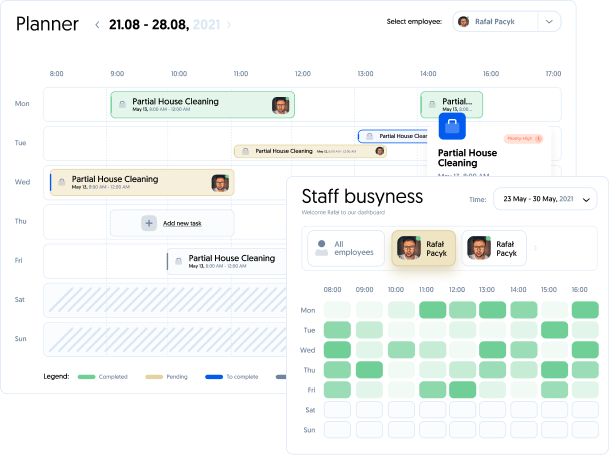
Task: Expand the employee list with the right chevron
Action: point(535,248)
